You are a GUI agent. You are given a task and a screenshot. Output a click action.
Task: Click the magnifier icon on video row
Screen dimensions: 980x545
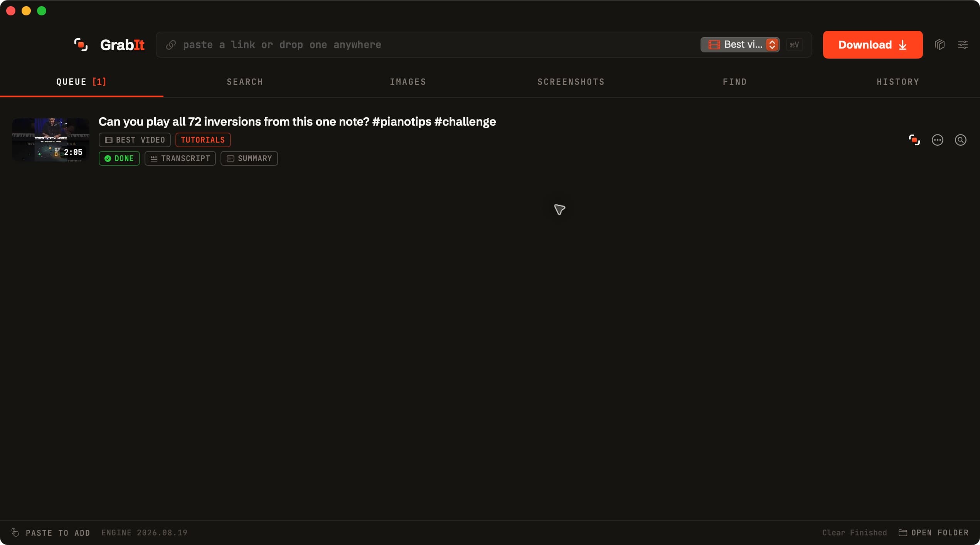coord(960,140)
